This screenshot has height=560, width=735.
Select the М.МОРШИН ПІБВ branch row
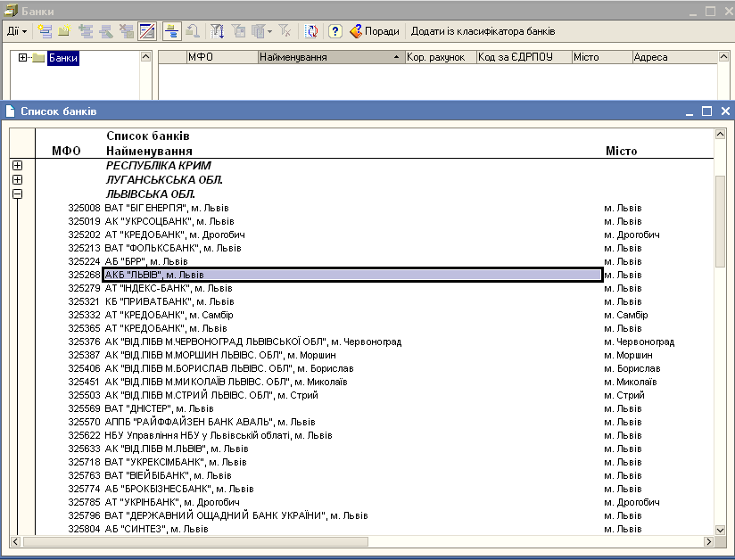[374, 355]
